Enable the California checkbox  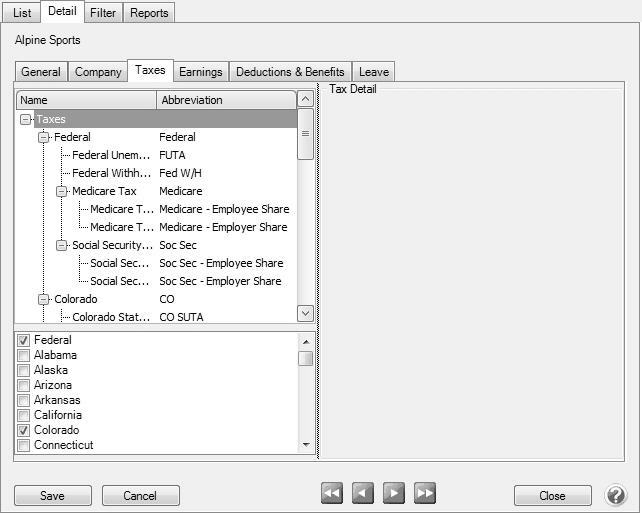[23, 416]
